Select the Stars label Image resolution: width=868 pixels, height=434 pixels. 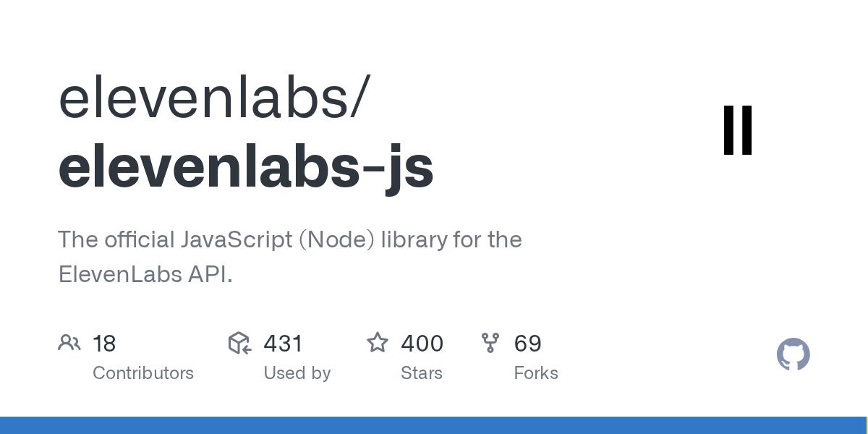tap(422, 373)
